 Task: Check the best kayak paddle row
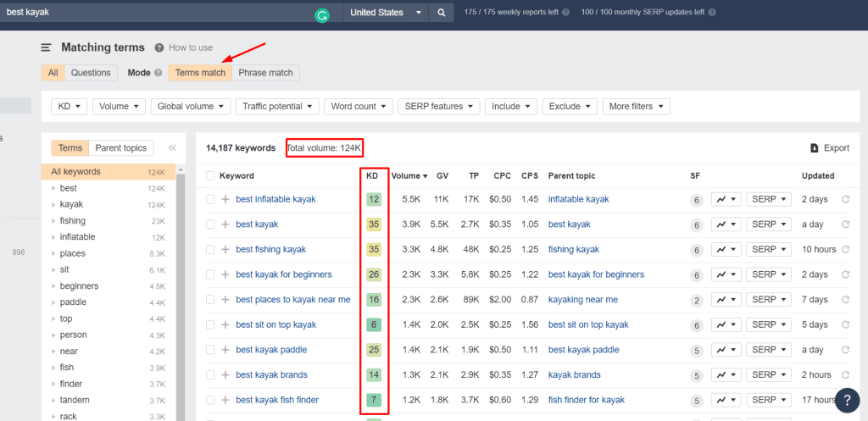click(x=210, y=350)
